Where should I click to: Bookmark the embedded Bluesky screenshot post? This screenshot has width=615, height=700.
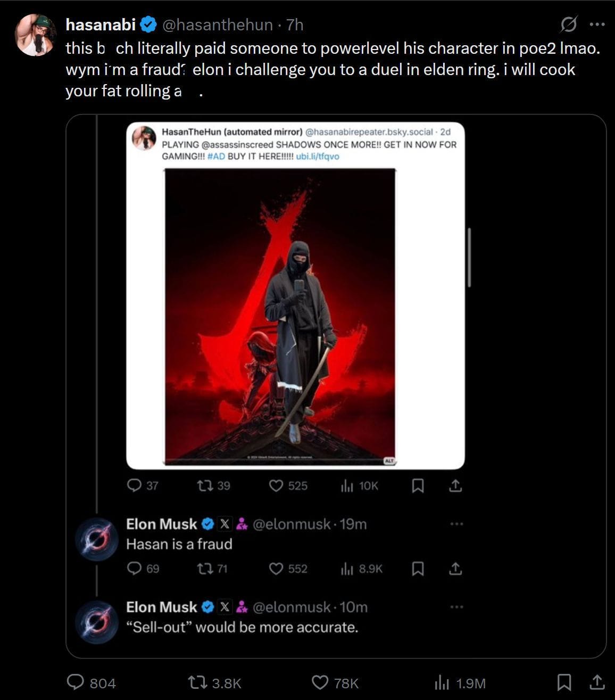pos(418,485)
